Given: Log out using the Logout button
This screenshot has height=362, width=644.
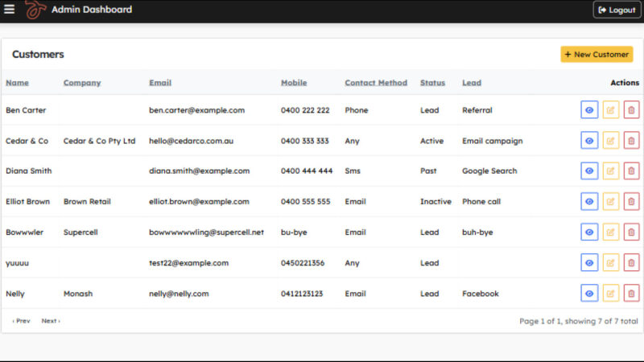Looking at the screenshot, I should 617,10.
